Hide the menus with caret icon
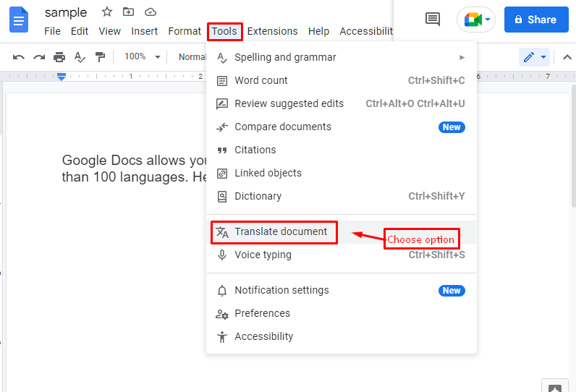 tap(567, 57)
